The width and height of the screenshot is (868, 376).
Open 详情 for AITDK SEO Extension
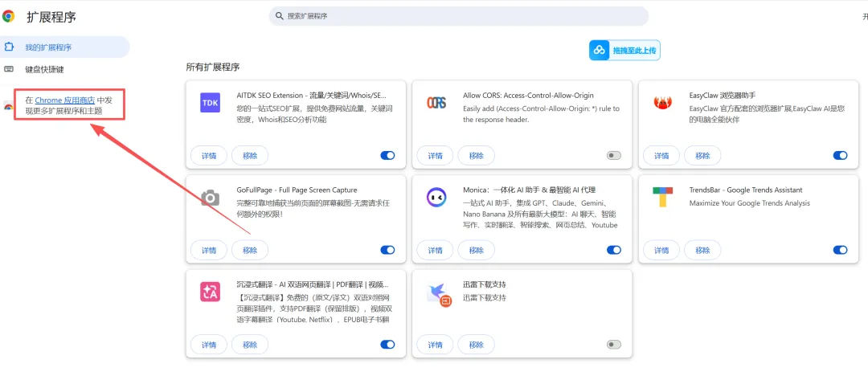(x=209, y=156)
